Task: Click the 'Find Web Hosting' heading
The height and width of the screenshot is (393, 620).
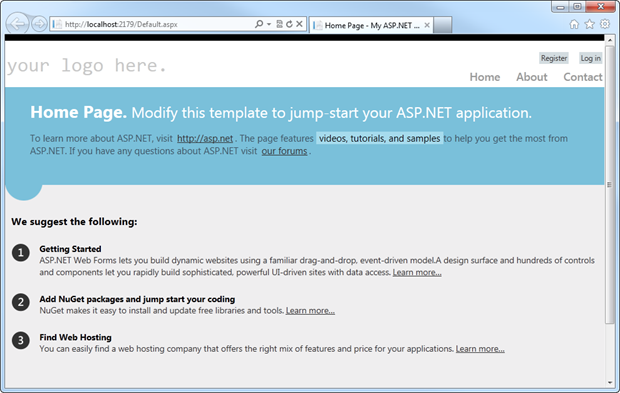Action: [x=76, y=337]
